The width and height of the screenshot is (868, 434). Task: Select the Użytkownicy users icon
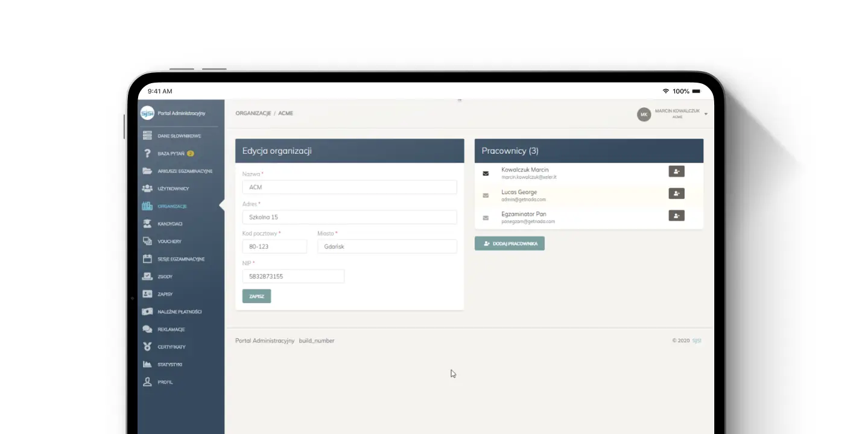[147, 189]
